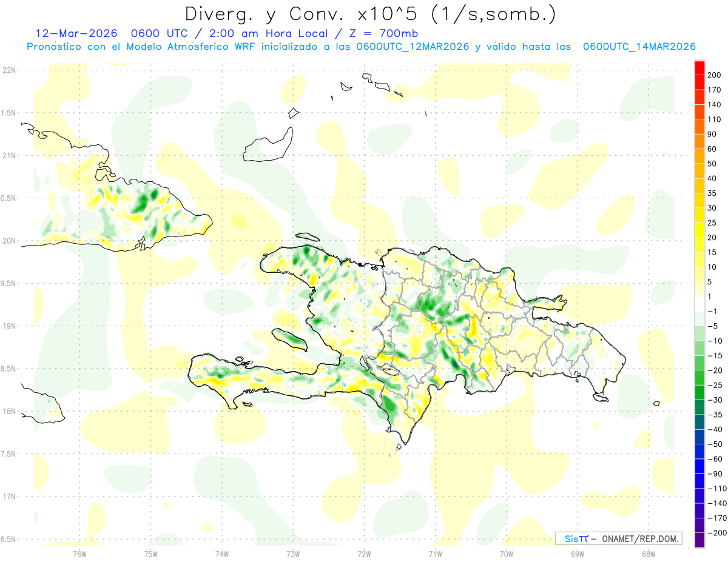Click the '-170' color bar value
The image size is (728, 562).
click(716, 518)
